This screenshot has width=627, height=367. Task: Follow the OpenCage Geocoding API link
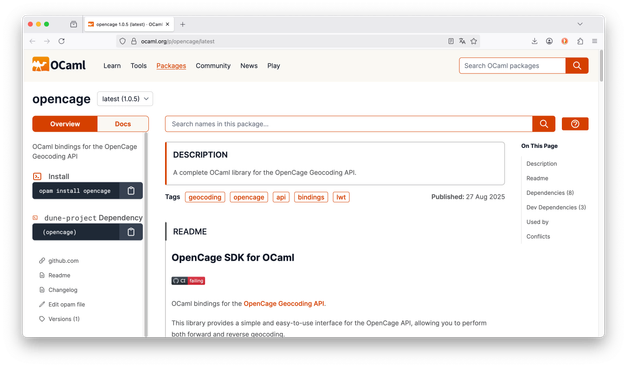[x=284, y=304]
